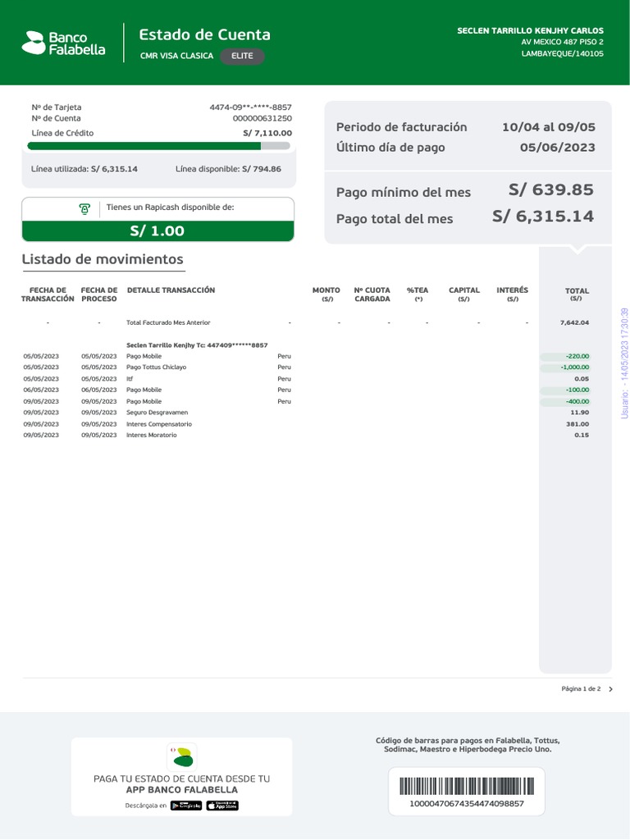The height and width of the screenshot is (840, 630).
Task: Select the 'Interes Compensatorio' entry
Action: 159,424
